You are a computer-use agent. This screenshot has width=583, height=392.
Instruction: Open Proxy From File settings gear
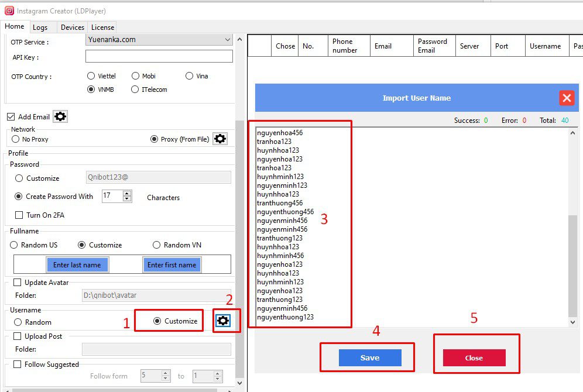click(220, 139)
